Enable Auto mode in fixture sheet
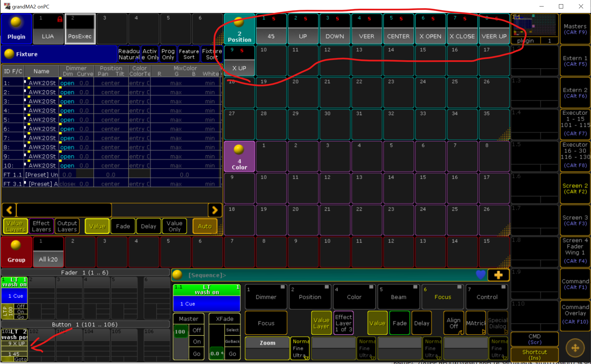Viewport: 591px width, 364px height. pyautogui.click(x=205, y=226)
